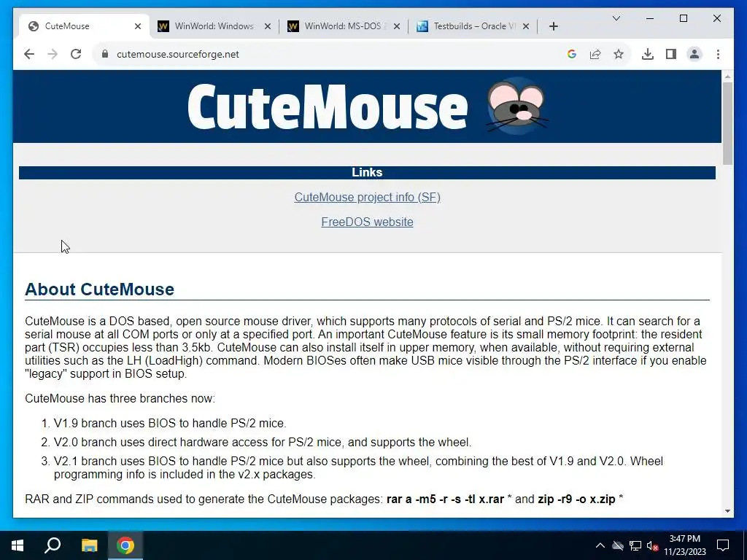Click the page scrollbar thumb
Image resolution: width=747 pixels, height=560 pixels.
click(x=727, y=122)
